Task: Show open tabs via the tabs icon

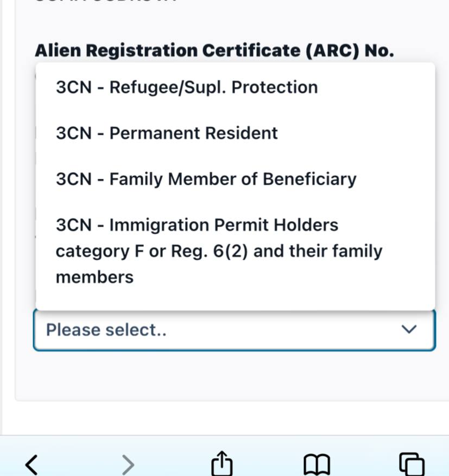Action: (x=412, y=465)
